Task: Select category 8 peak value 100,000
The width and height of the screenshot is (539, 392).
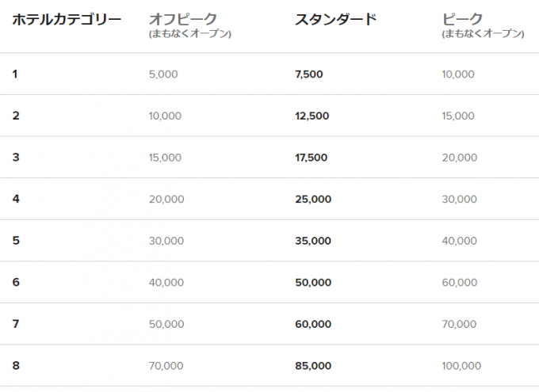Action: tap(461, 366)
